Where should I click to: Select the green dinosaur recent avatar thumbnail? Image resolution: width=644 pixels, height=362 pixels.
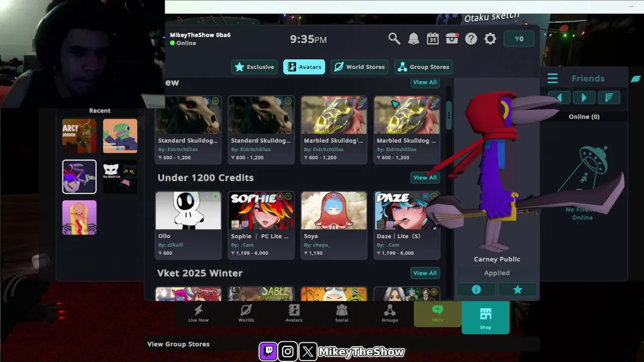click(x=120, y=136)
